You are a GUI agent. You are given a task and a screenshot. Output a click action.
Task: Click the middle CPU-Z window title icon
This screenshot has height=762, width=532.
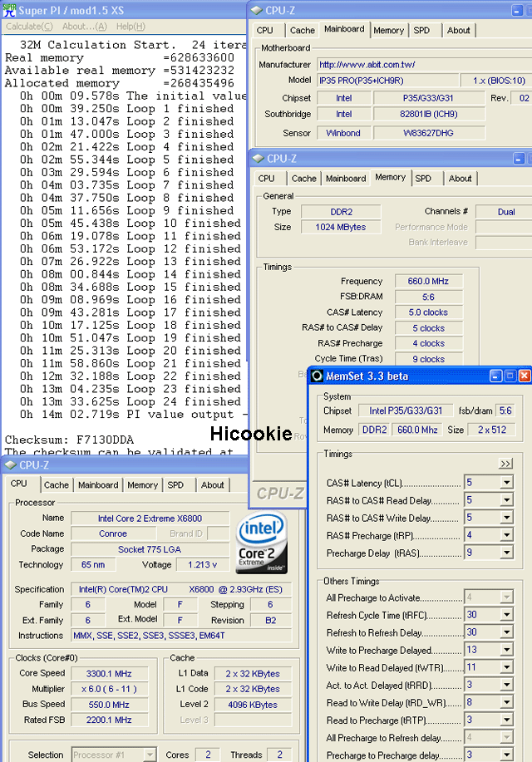coord(259,159)
